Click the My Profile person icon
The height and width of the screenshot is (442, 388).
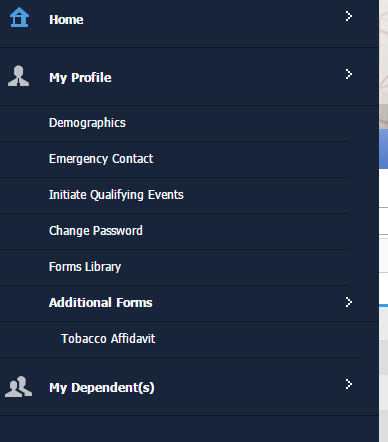(x=18, y=76)
